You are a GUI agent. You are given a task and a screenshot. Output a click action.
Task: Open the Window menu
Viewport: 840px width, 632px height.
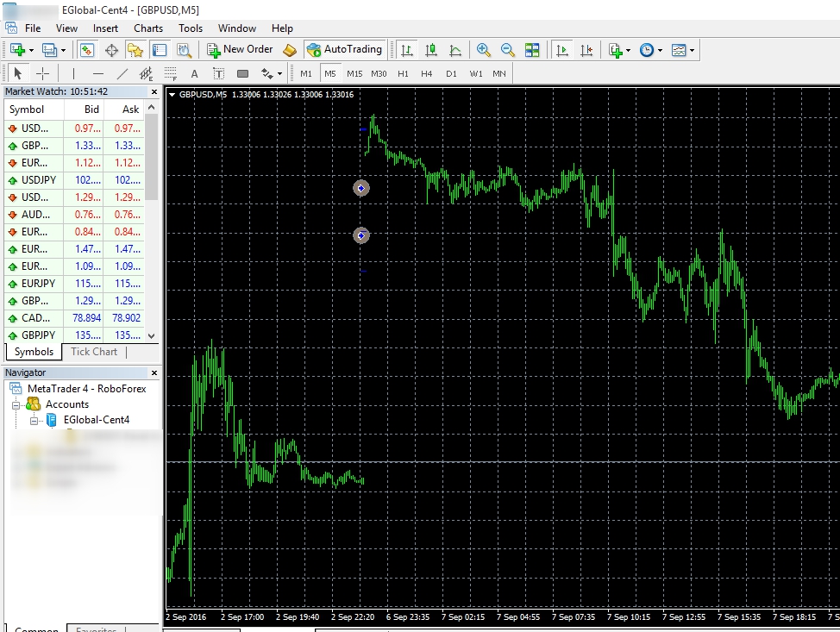click(x=237, y=28)
